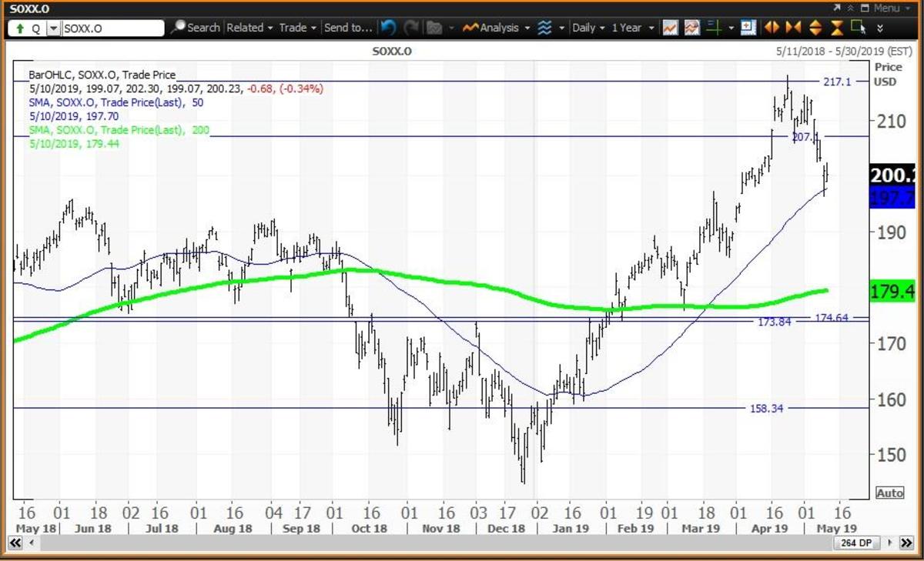Click the SOXX.O symbol input field

click(112, 28)
